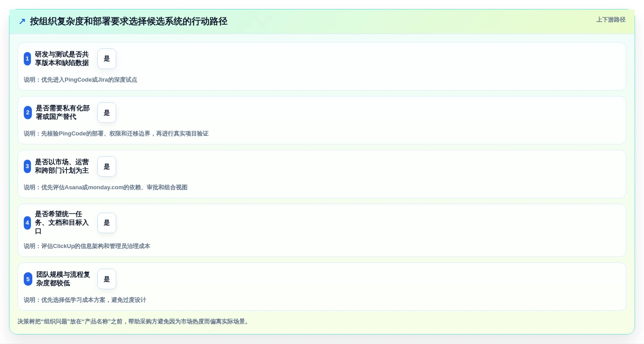
Task: Click the step 5 number badge
Action: [28, 279]
